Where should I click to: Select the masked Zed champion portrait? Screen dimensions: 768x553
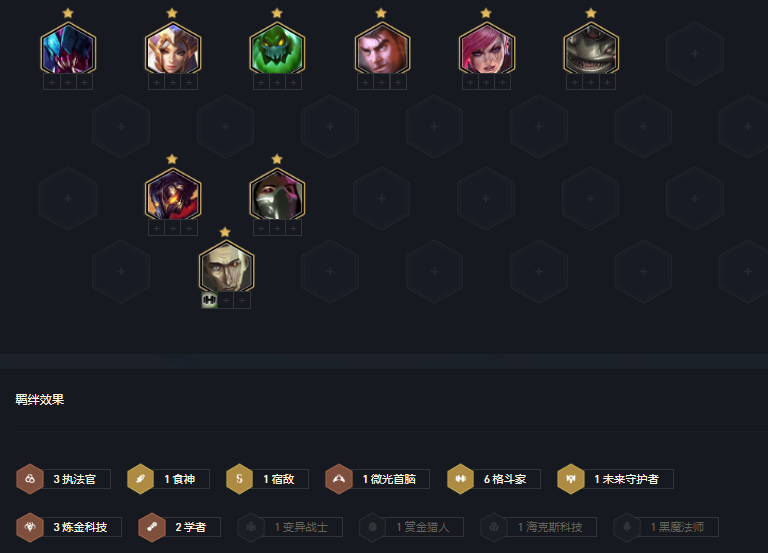277,196
